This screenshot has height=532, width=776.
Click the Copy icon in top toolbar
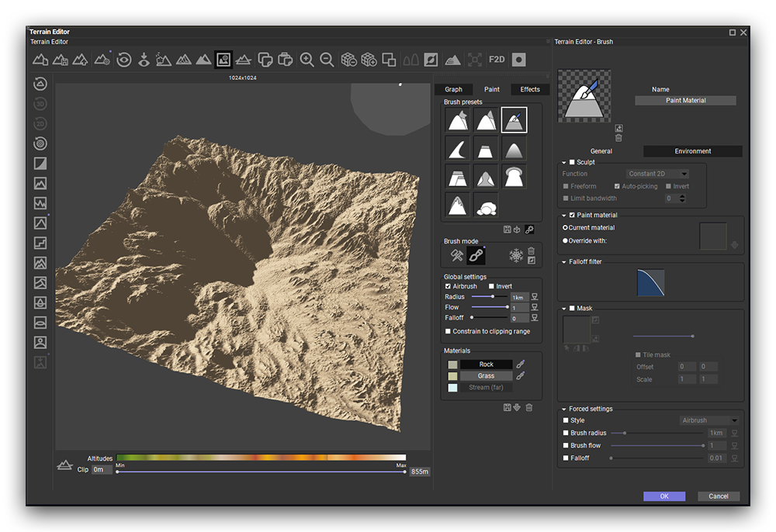(x=265, y=60)
